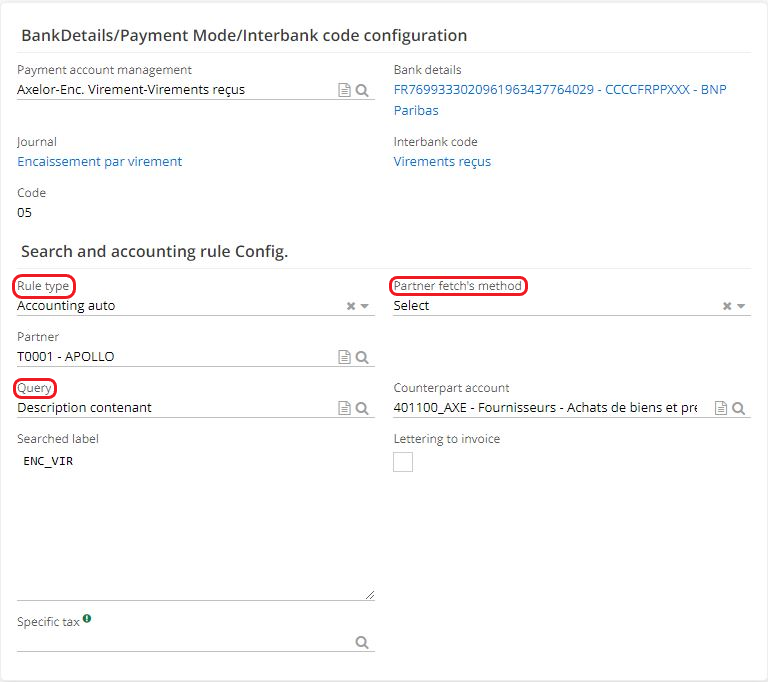Click the green info icon beside Specific tax
This screenshot has height=682, width=768.
point(87,620)
